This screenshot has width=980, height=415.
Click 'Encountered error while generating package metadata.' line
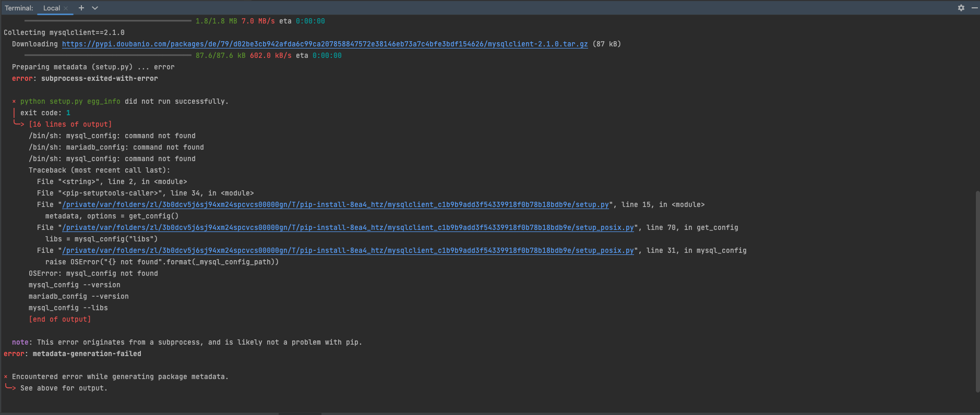(121, 376)
